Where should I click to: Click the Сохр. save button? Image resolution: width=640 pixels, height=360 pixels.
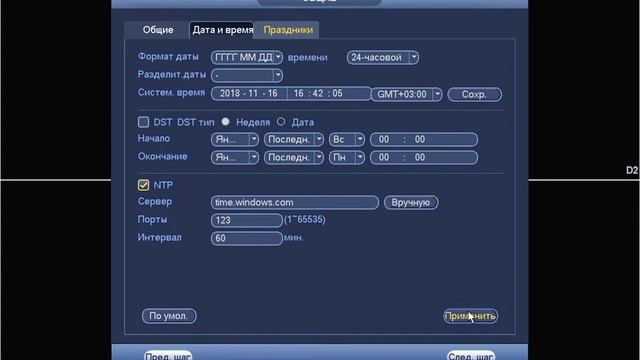click(x=474, y=94)
